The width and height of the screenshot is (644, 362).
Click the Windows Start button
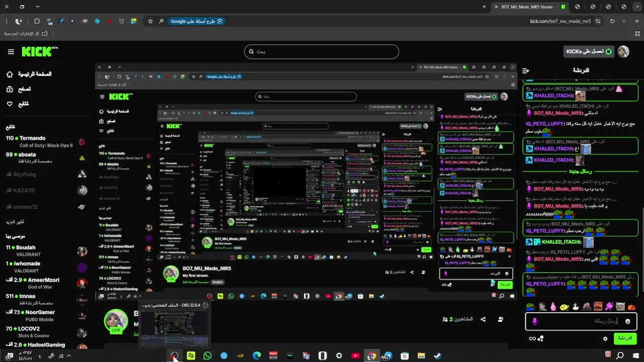pyautogui.click(x=635, y=356)
